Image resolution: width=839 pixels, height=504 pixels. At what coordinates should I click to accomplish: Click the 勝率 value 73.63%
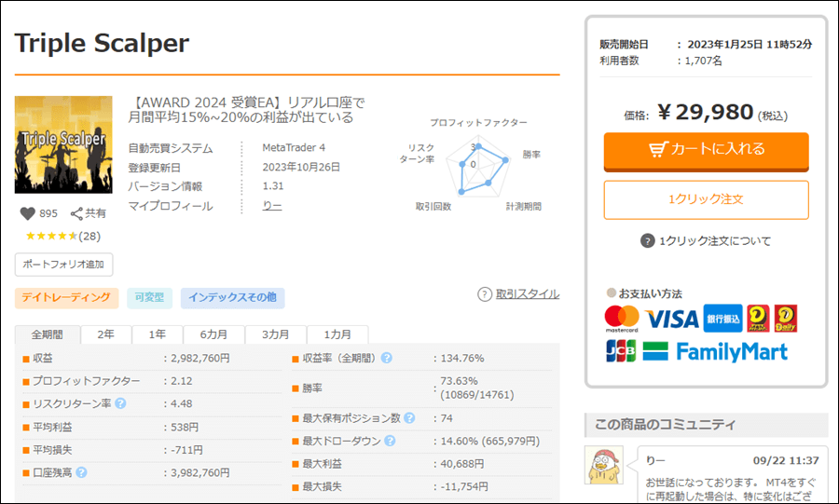point(459,381)
